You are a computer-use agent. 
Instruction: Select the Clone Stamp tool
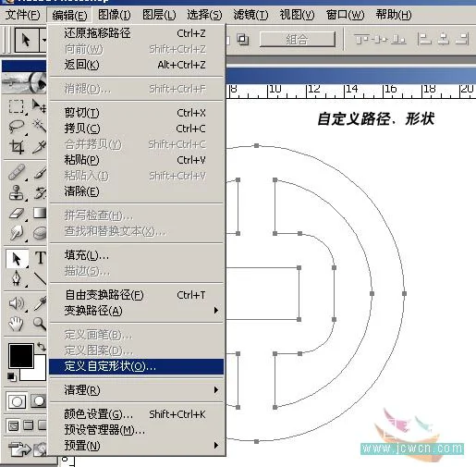coord(16,193)
